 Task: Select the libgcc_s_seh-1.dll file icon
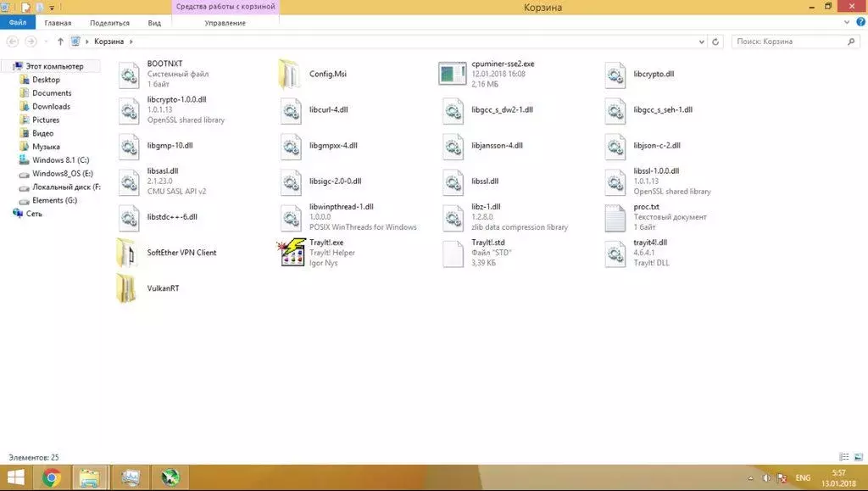[x=615, y=111]
